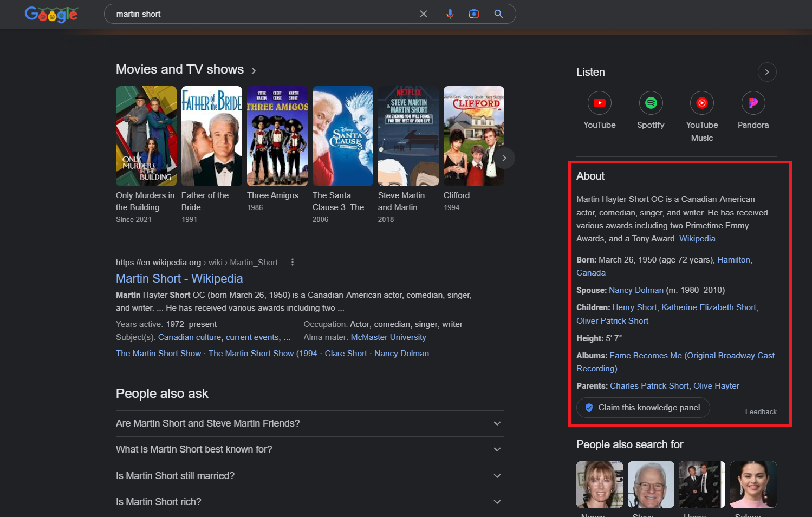Viewport: 812px width, 517px height.
Task: Select Selena's photo in People also search for
Action: click(753, 485)
